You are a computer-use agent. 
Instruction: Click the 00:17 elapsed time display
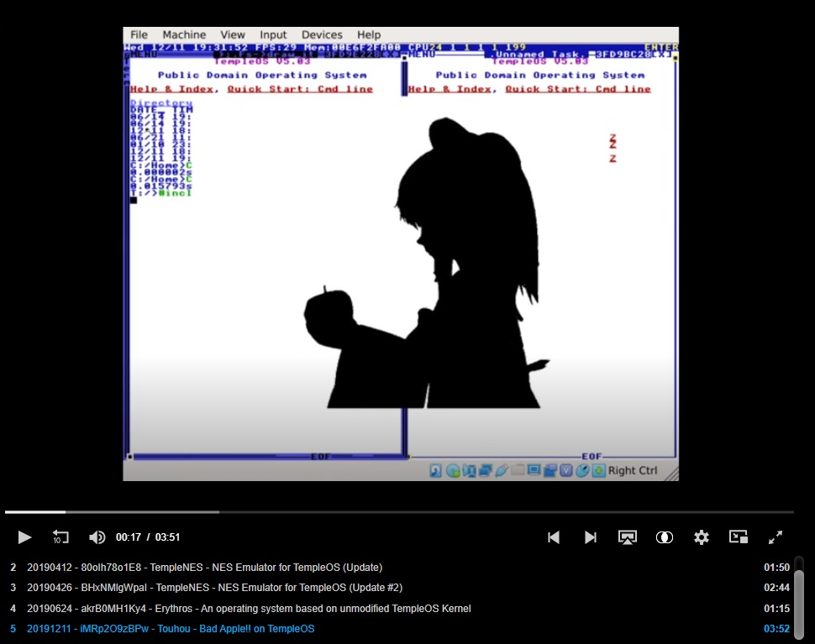(x=129, y=537)
